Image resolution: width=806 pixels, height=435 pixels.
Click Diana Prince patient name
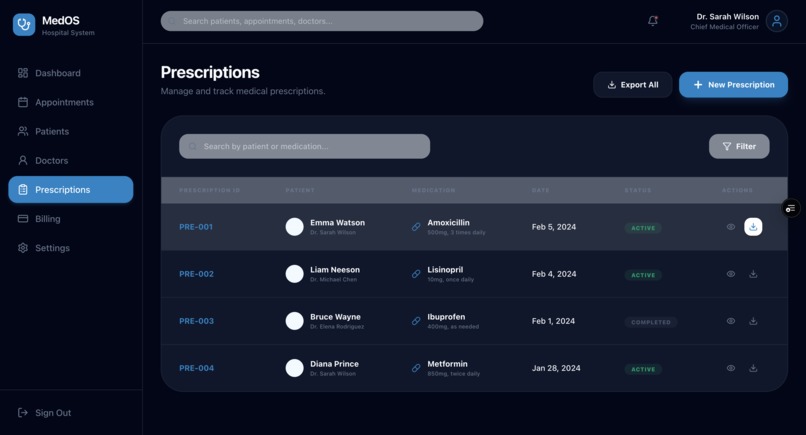[x=334, y=364]
